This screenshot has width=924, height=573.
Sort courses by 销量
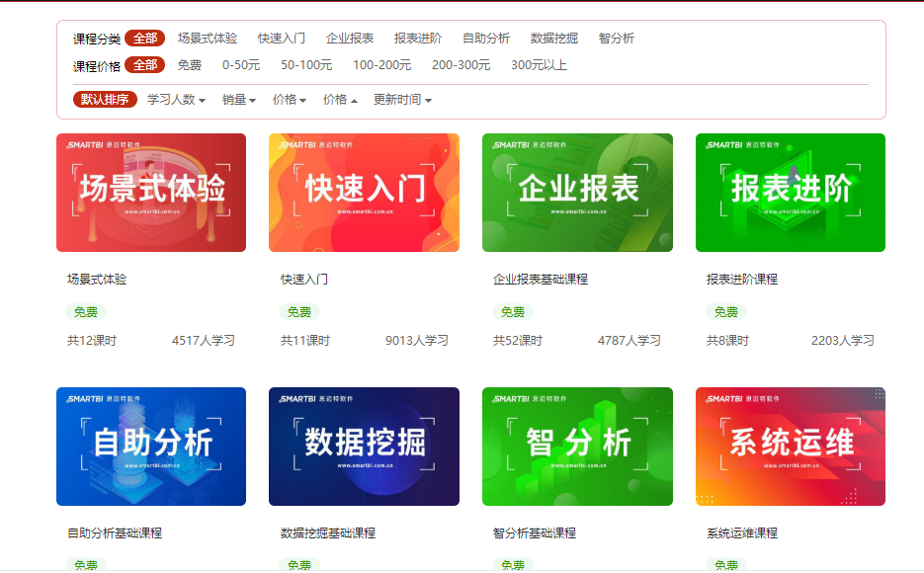pos(239,100)
